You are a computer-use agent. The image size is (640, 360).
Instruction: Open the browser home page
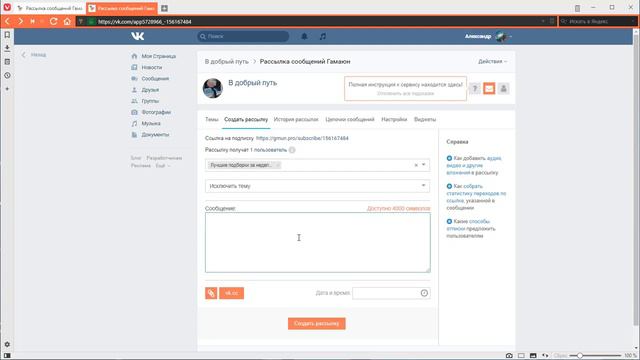(67, 21)
